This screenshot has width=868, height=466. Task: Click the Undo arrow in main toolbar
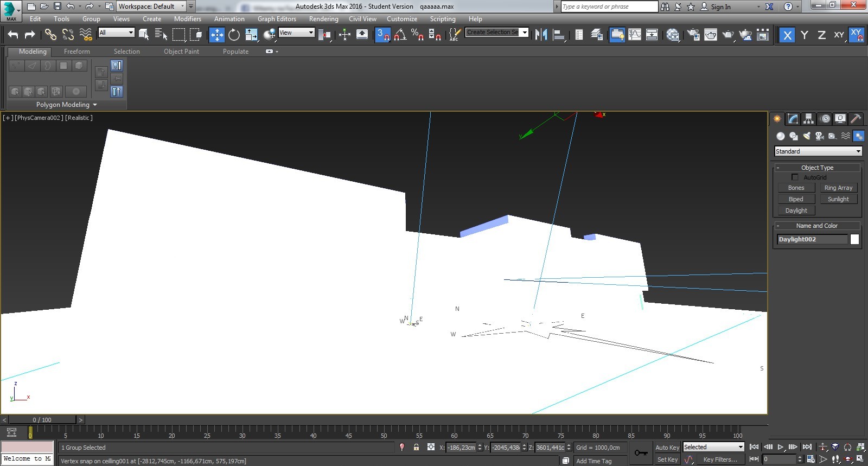[x=13, y=35]
